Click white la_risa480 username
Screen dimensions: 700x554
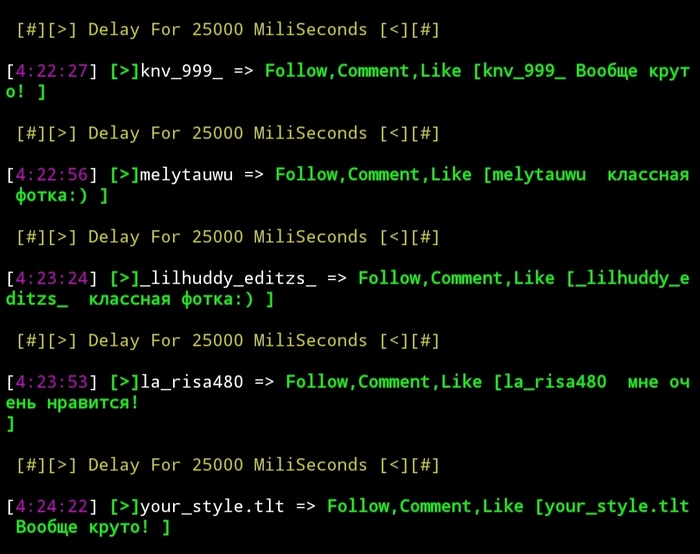tap(192, 382)
